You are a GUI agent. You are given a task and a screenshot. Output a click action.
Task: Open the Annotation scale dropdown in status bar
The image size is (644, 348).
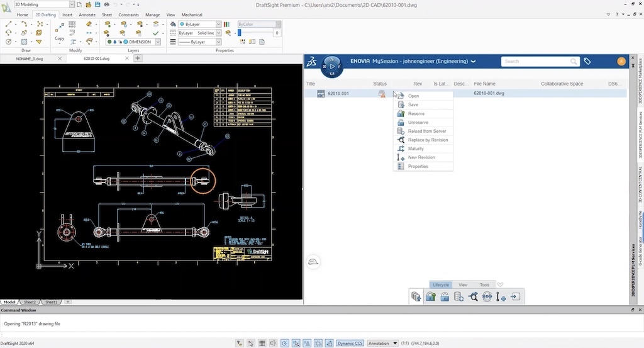(x=383, y=343)
